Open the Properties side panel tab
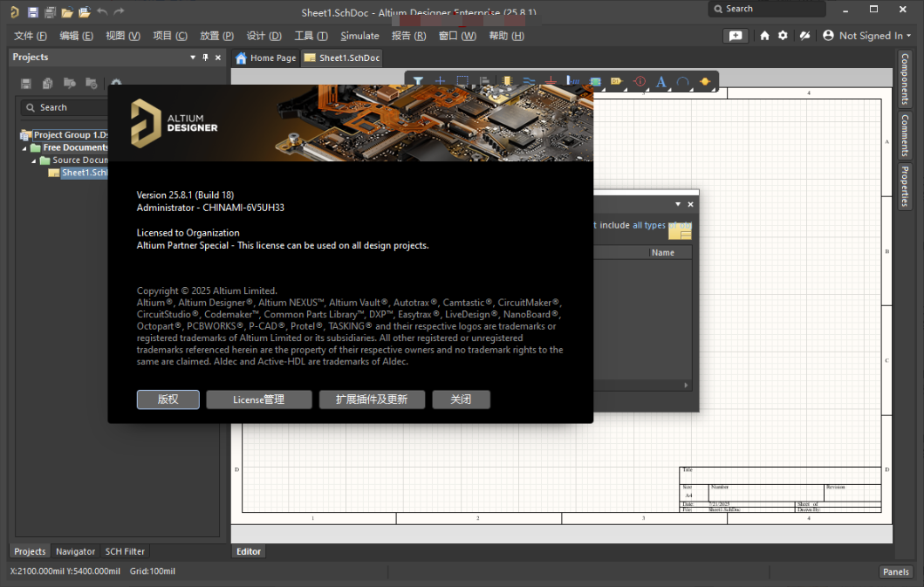 (905, 187)
